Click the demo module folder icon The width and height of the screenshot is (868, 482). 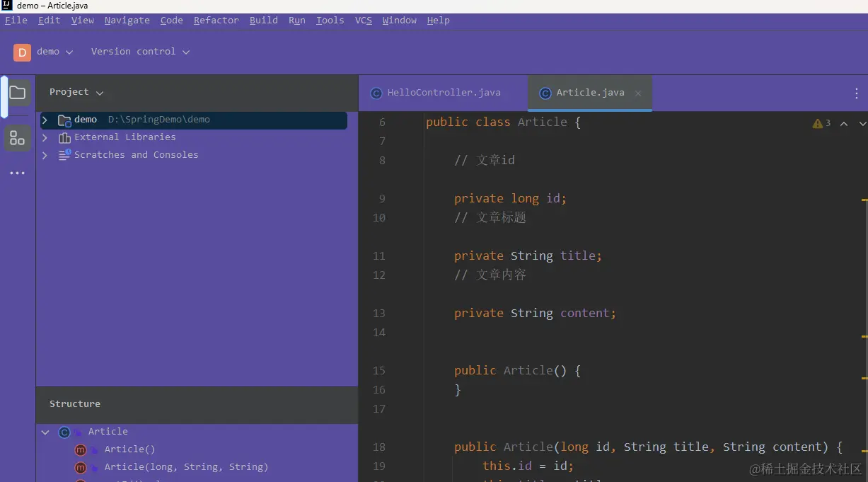[x=64, y=120]
